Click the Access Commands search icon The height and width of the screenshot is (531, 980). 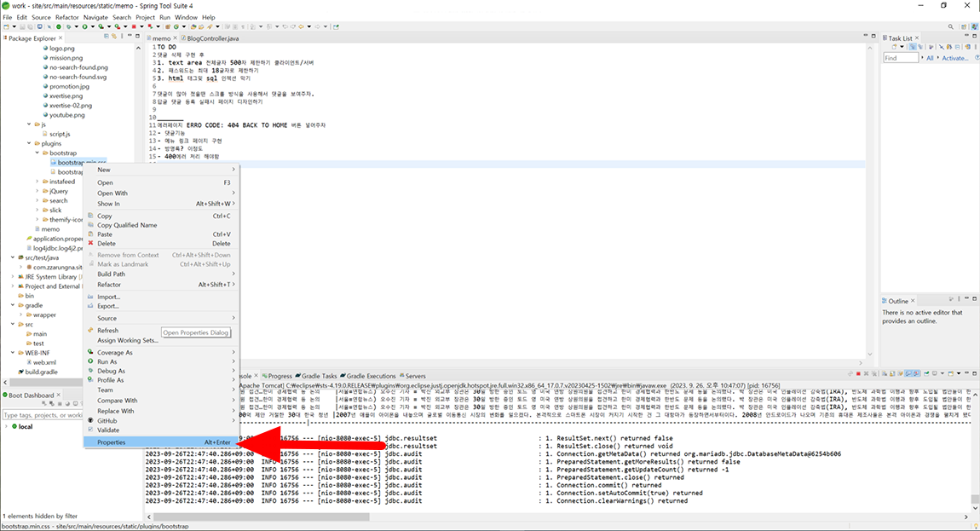[951, 27]
